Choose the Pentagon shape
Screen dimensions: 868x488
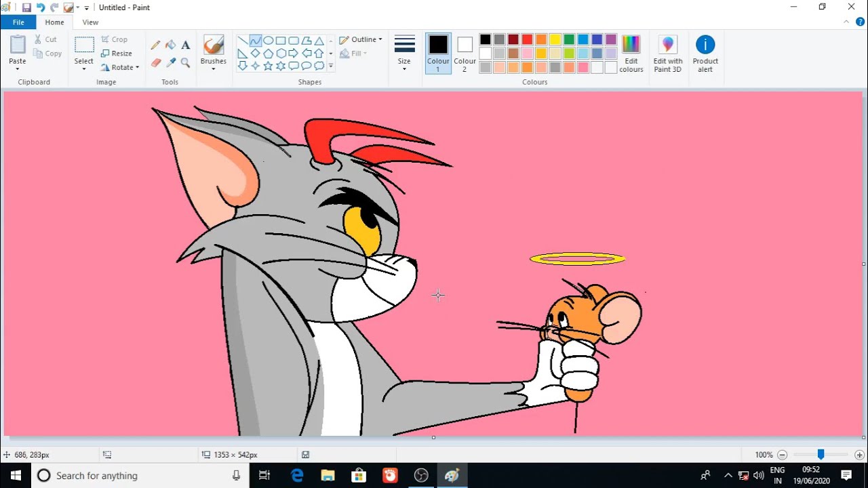tap(268, 54)
